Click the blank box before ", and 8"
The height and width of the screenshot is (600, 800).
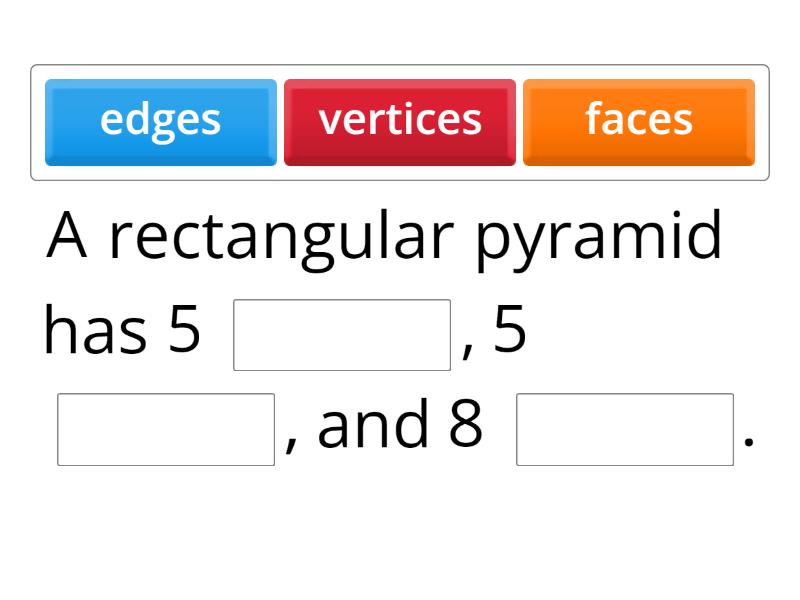[x=166, y=429]
